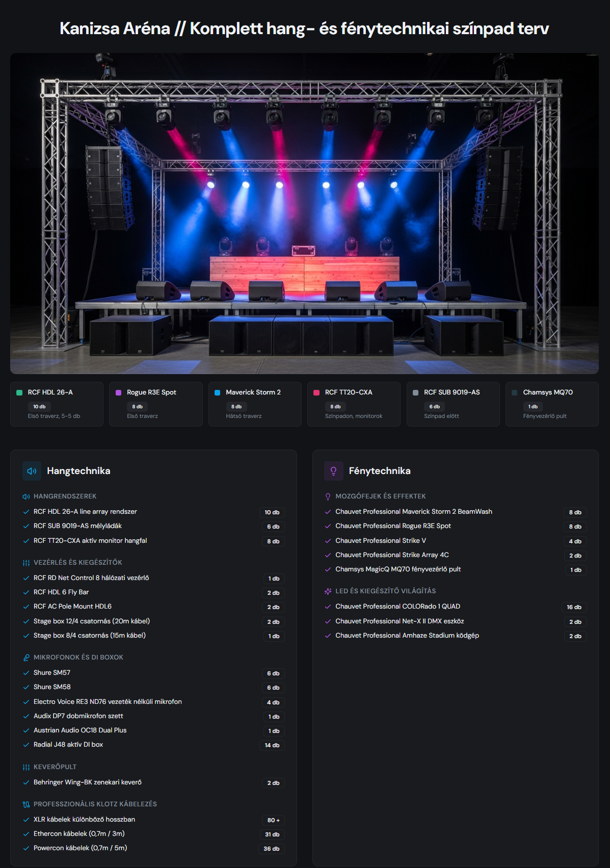This screenshot has width=610, height=868.
Task: Select the Rogue R3E Spot legend card title
Action: click(x=151, y=392)
